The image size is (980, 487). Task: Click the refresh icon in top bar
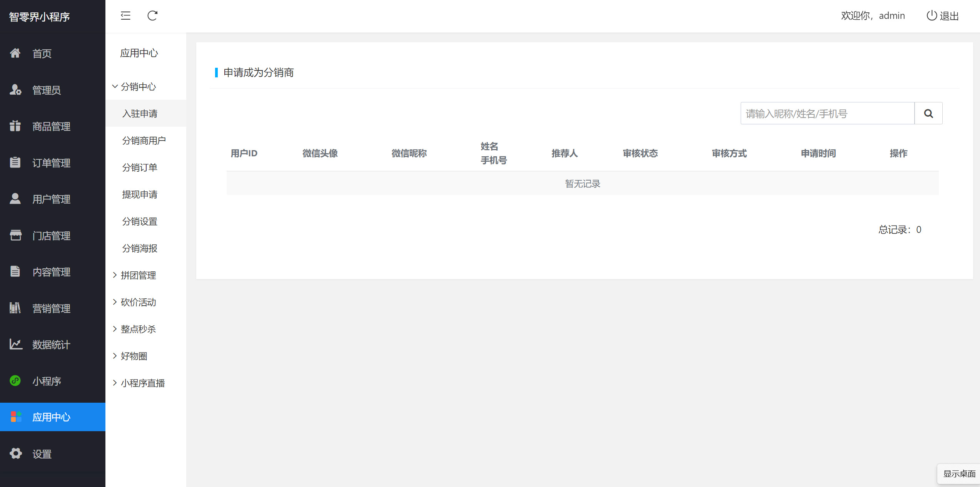pyautogui.click(x=152, y=16)
